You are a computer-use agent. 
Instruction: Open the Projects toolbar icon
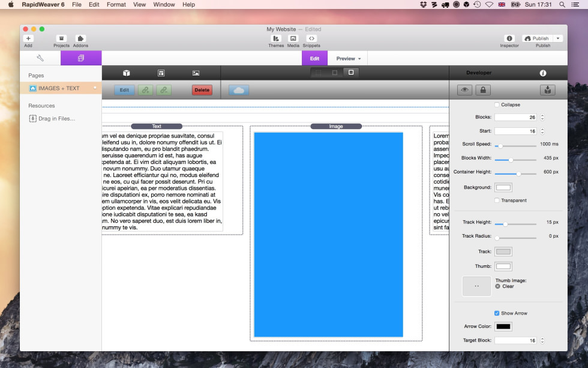click(61, 38)
